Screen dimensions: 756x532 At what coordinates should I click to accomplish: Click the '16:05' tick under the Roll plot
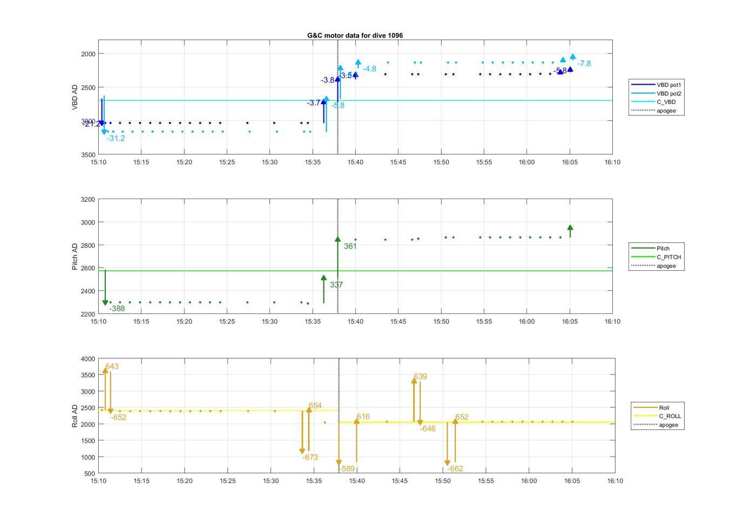tap(572, 481)
